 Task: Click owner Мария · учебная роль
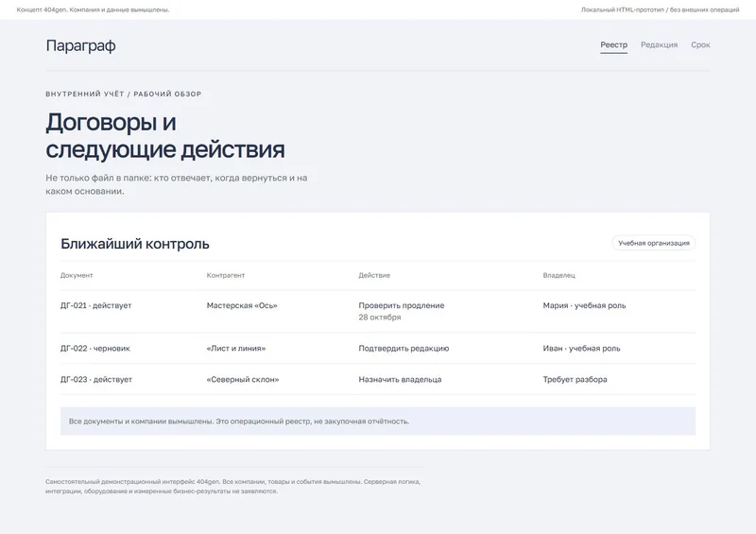(584, 305)
